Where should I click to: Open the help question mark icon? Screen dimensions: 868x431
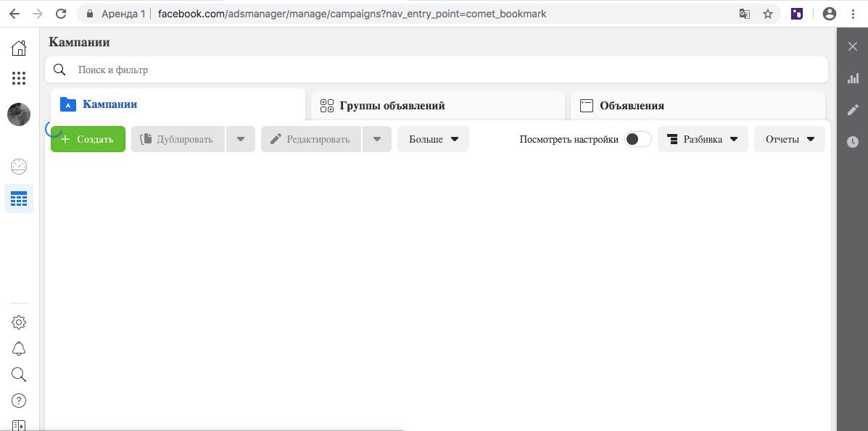coord(19,401)
